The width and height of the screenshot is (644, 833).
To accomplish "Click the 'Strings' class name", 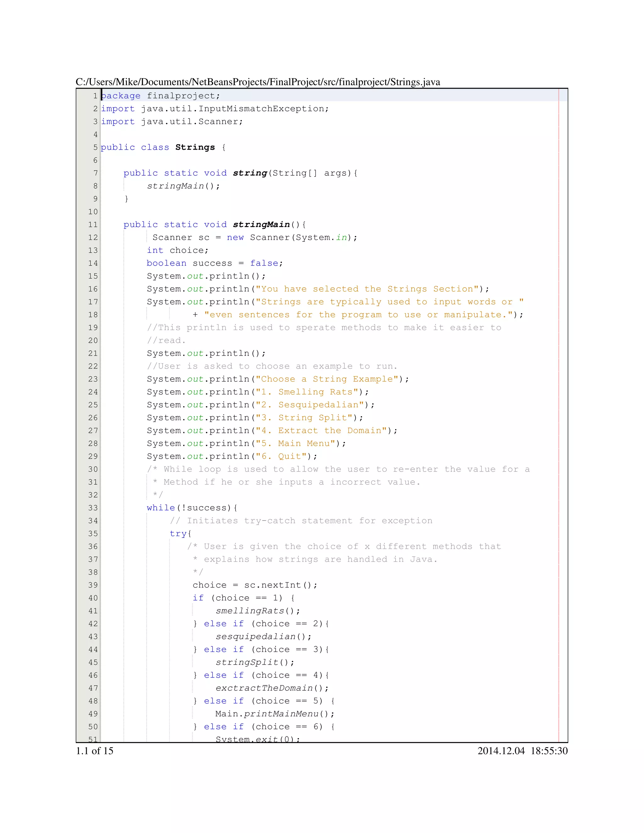I will click(x=195, y=148).
